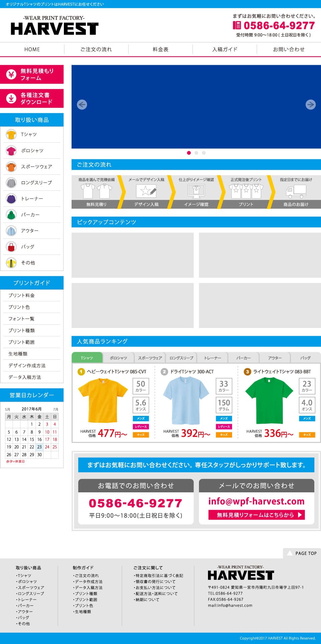Open the green parka hoodie icon
The image size is (321, 644).
click(x=11, y=215)
